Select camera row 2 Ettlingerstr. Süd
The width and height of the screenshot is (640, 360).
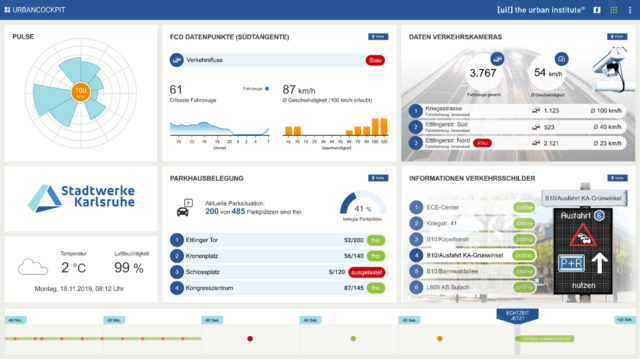tap(517, 127)
